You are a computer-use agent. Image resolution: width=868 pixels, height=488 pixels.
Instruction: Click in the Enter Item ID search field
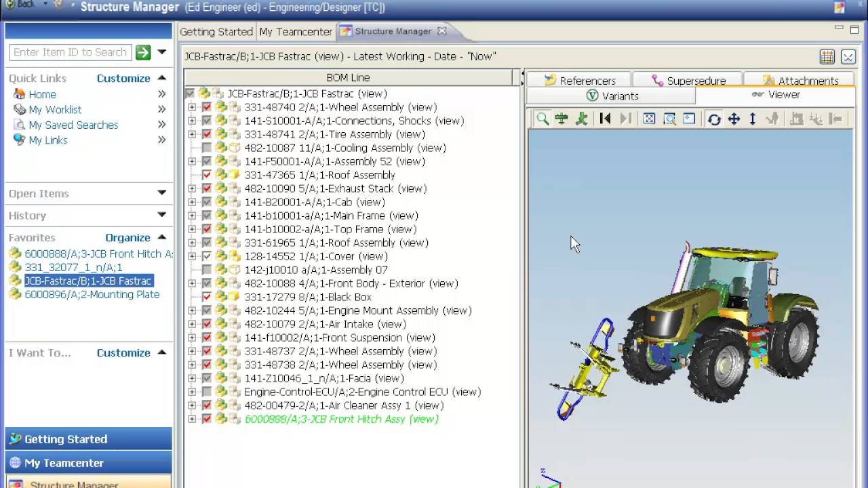pos(70,52)
